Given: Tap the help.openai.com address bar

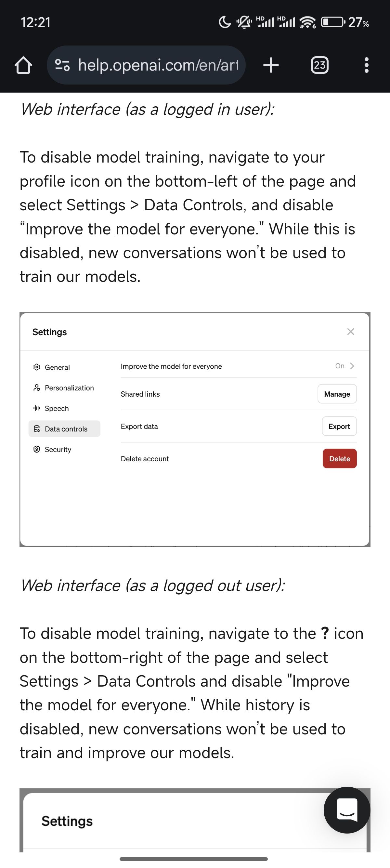Looking at the screenshot, I should (158, 65).
